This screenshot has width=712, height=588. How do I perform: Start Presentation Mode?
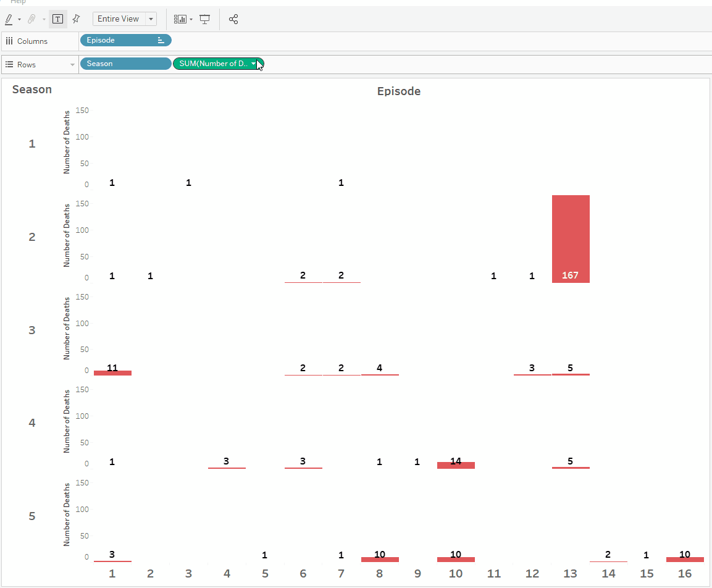pos(205,19)
